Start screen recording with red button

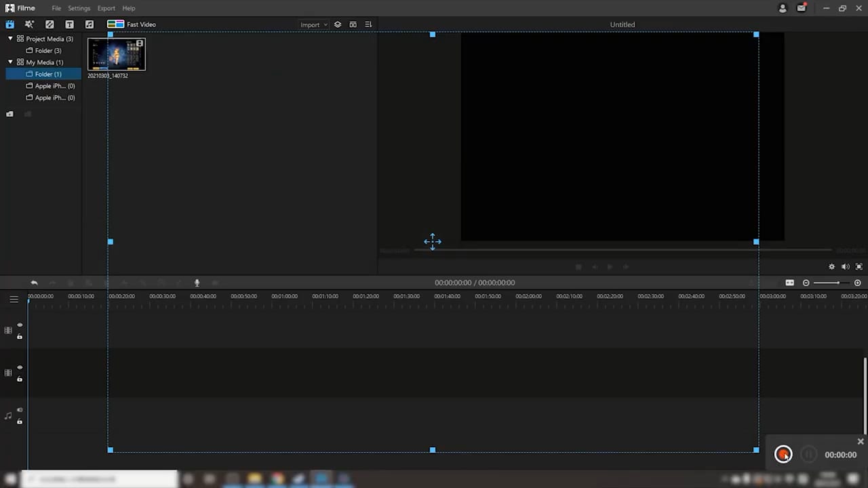point(783,455)
